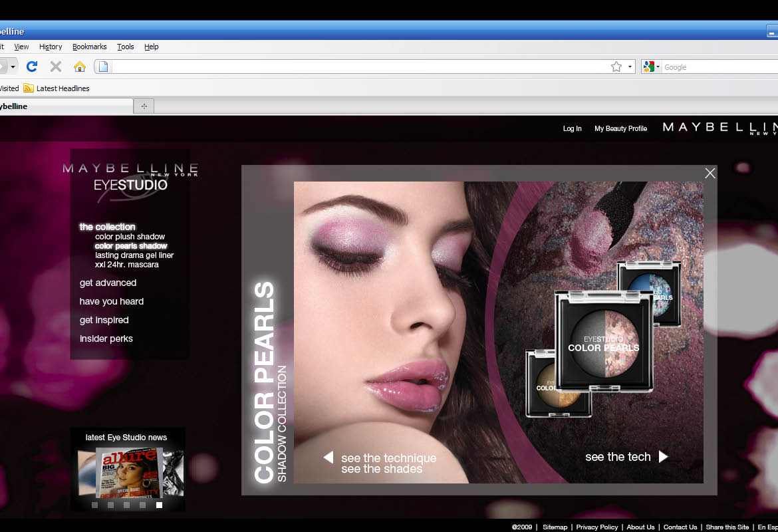Click the Log In link
778x532 pixels.
click(572, 128)
